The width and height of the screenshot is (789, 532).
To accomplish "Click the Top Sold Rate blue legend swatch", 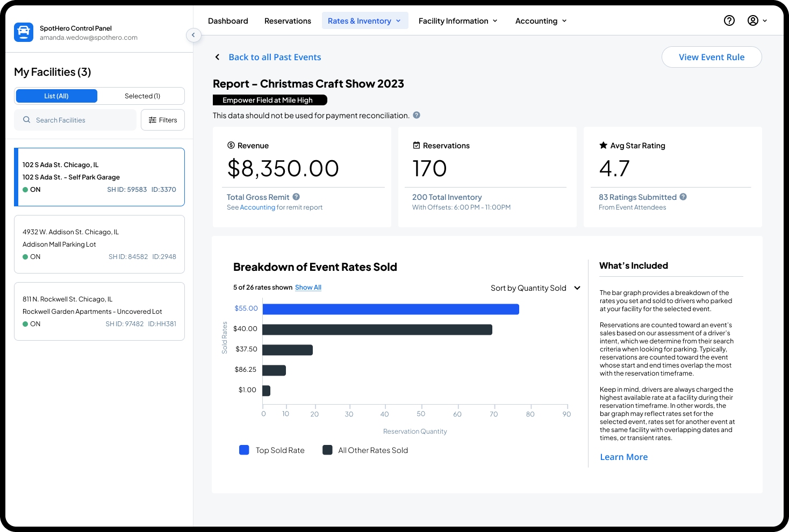I will (x=244, y=450).
